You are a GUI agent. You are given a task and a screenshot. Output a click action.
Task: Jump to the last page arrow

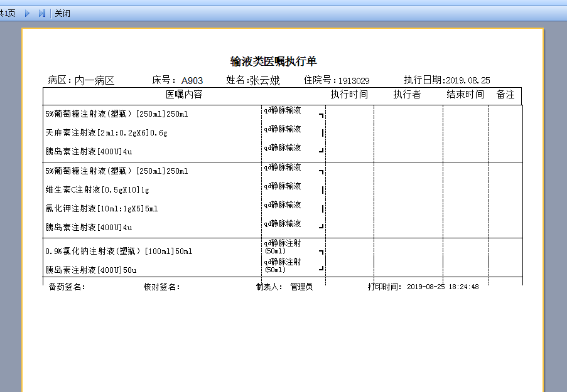(42, 13)
